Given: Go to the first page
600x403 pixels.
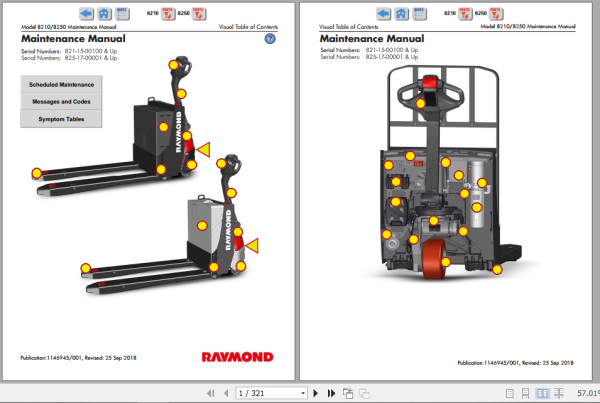Looking at the screenshot, I should 210,393.
